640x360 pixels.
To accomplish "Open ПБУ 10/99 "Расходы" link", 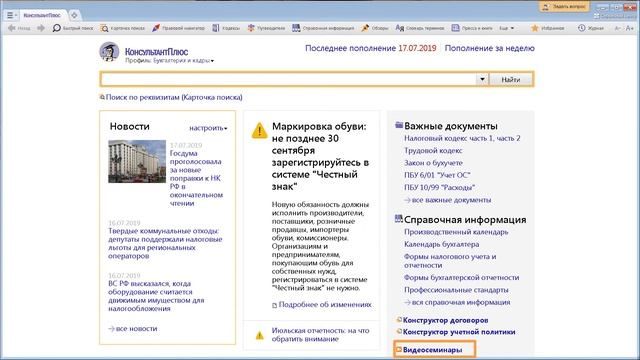I will point(440,188).
